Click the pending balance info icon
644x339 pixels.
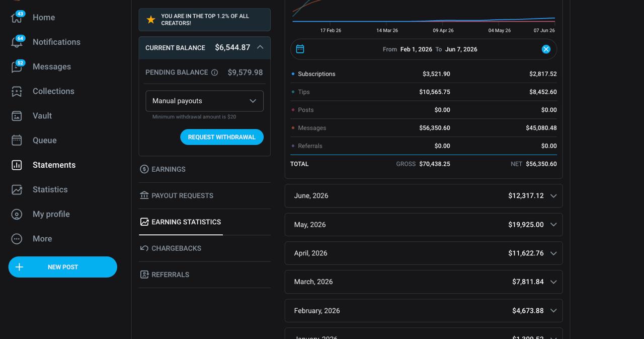click(214, 73)
